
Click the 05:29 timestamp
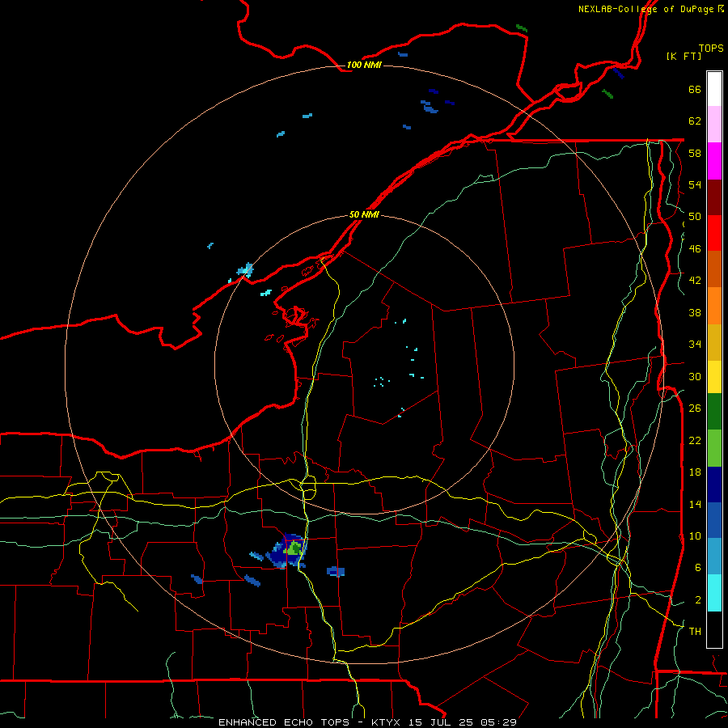click(x=498, y=722)
